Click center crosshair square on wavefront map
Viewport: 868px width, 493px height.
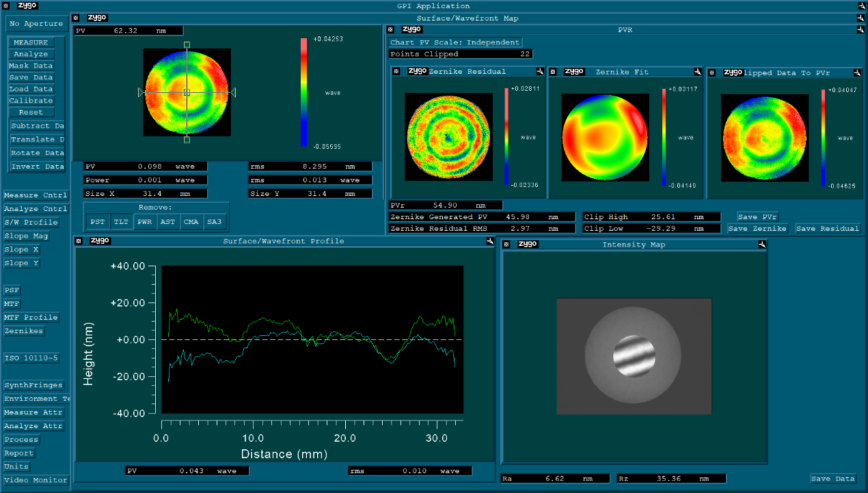point(187,92)
